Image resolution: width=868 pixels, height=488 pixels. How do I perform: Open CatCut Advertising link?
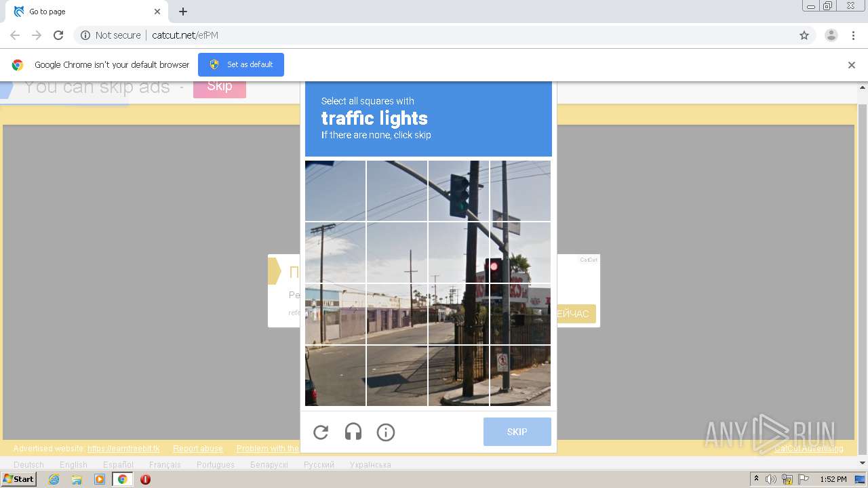809,449
